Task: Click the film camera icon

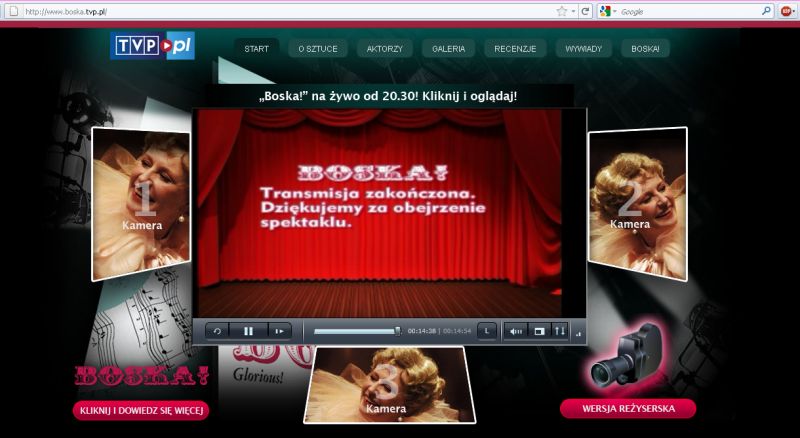Action: pyautogui.click(x=628, y=356)
